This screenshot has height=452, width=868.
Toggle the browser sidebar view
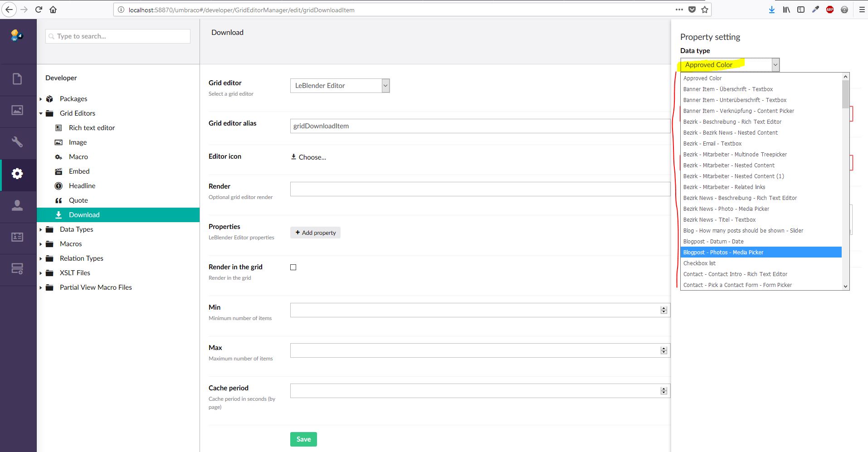tap(801, 10)
